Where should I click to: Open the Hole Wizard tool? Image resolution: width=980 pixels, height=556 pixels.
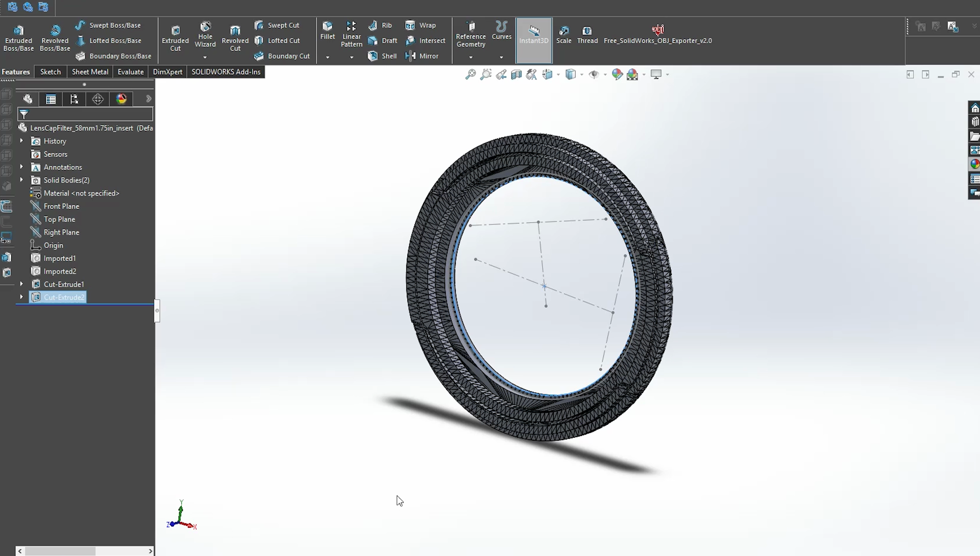(205, 34)
